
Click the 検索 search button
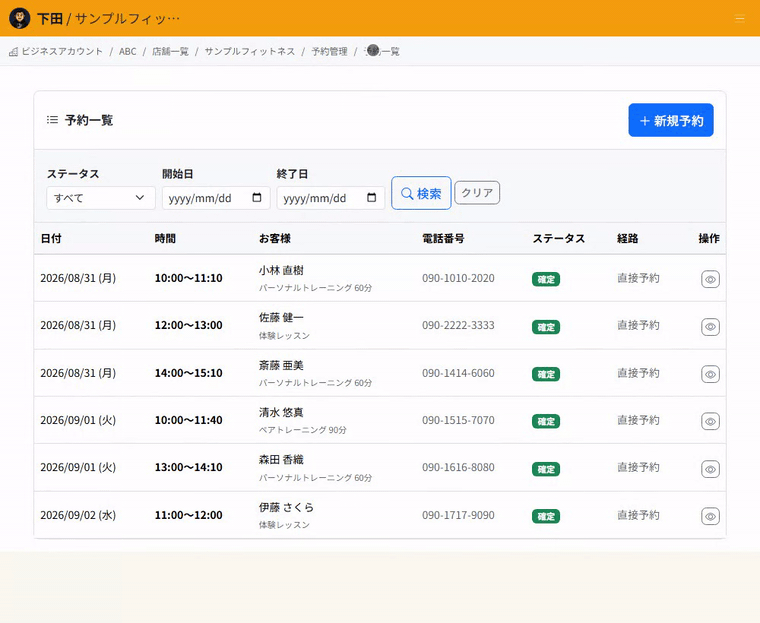421,193
